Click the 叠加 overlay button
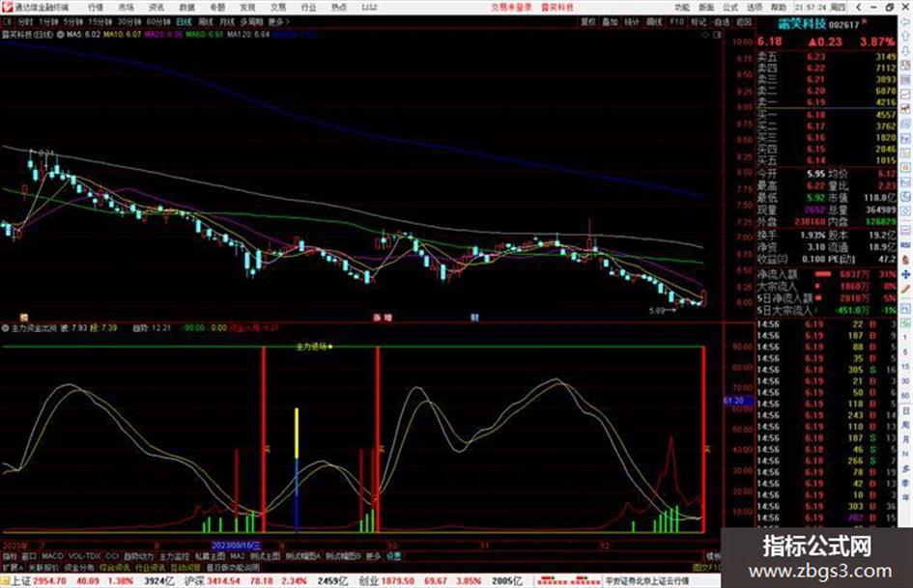913x588 pixels. pyautogui.click(x=610, y=21)
